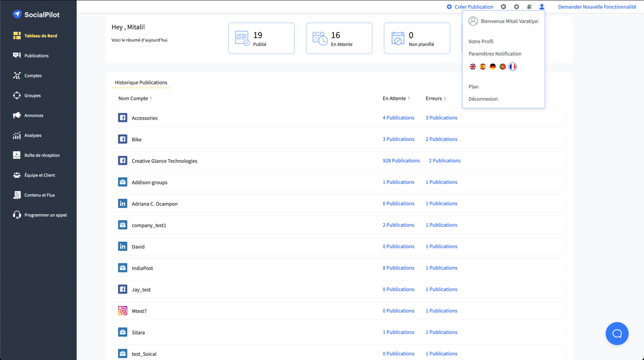Open the settings gear in the top bar
Viewport: 644px width, 360px height.
(x=516, y=6)
